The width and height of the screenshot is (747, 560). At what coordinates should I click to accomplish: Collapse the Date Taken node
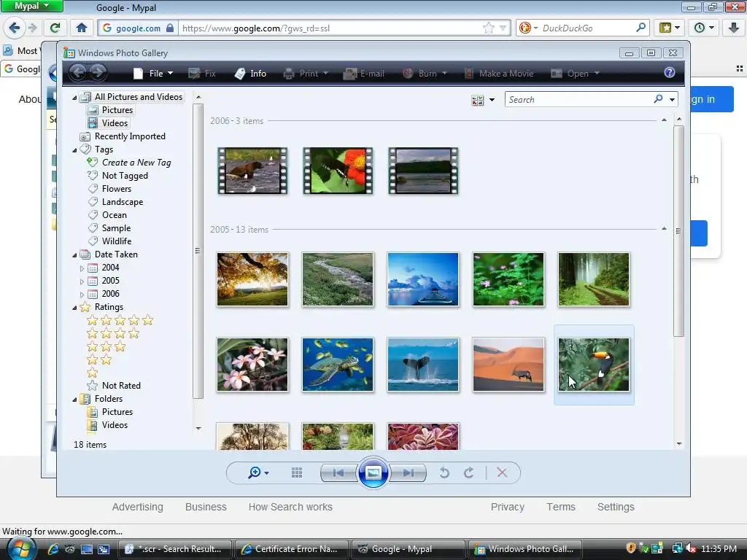pos(74,255)
